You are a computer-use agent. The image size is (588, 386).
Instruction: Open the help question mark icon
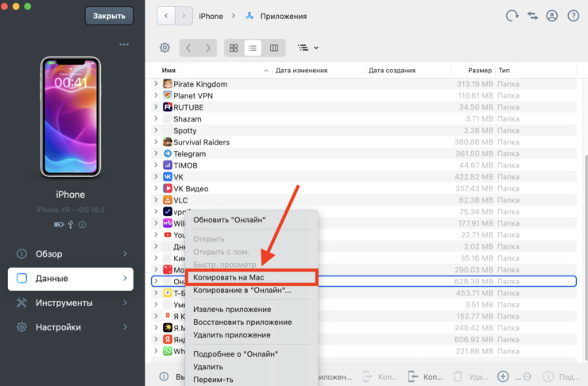coord(573,16)
